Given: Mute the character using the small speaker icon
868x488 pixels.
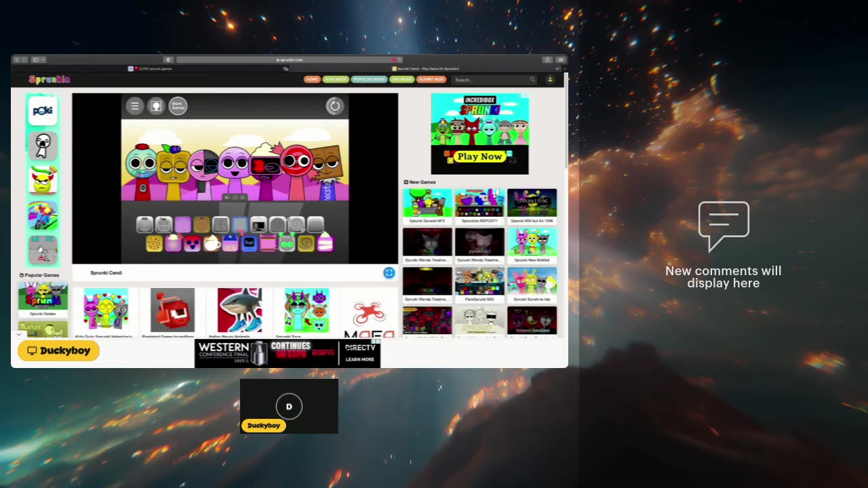Looking at the screenshot, I should point(227,197).
